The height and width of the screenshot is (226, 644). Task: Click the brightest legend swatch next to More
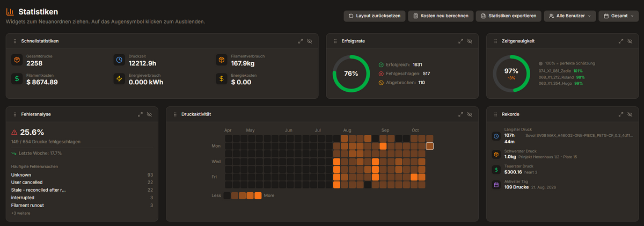(258, 195)
